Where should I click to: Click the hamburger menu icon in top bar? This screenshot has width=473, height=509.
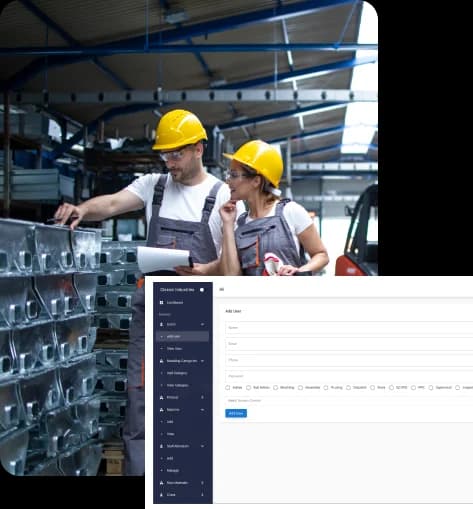tap(222, 289)
